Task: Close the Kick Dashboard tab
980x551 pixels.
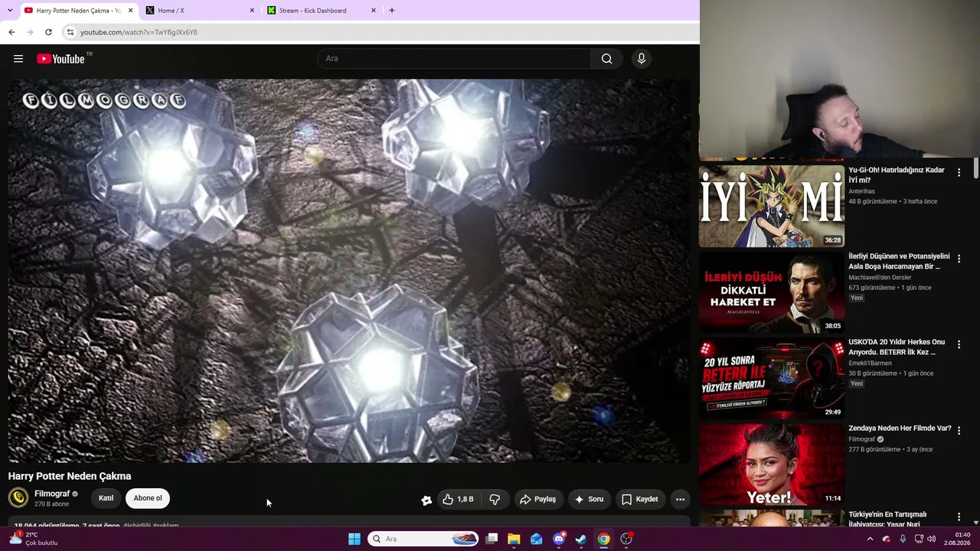Action: [374, 11]
